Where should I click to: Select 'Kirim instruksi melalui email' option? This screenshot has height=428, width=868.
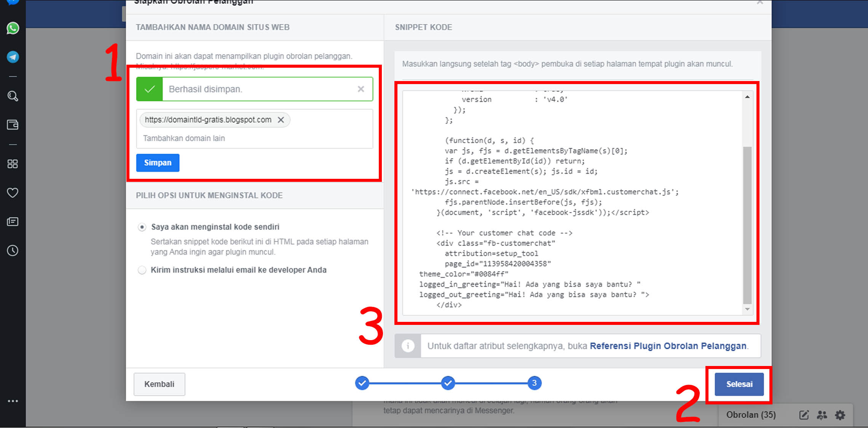pos(142,270)
